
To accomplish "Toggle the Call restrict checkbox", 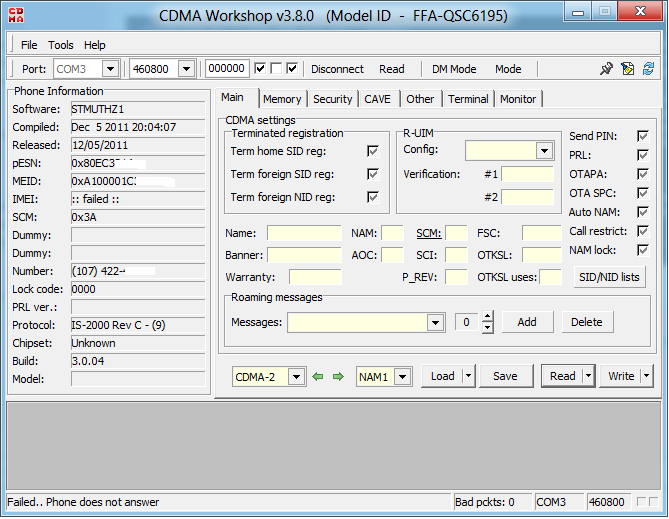I will pos(643,231).
